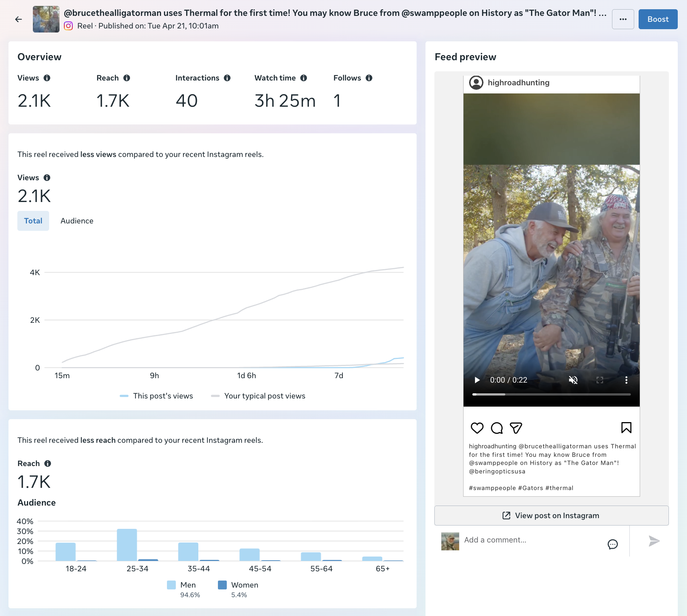Open the reel thumbnail in the header

[46, 19]
